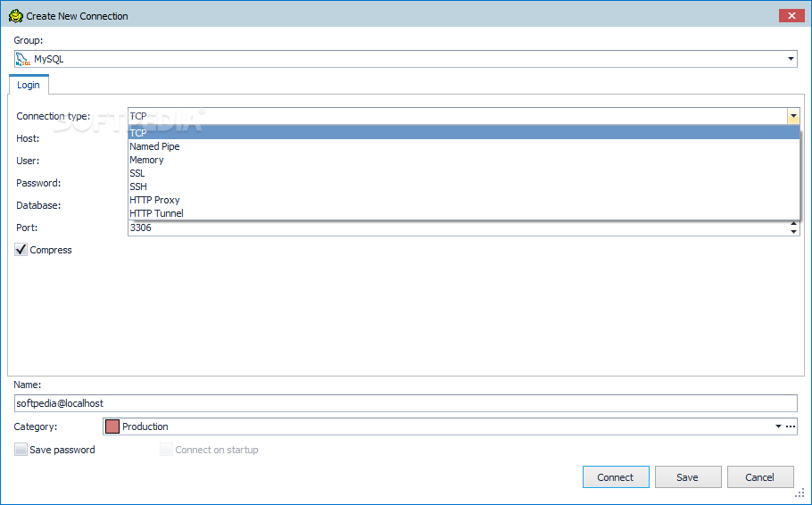
Task: Decrease port number with down stepper arrow
Action: pos(793,231)
